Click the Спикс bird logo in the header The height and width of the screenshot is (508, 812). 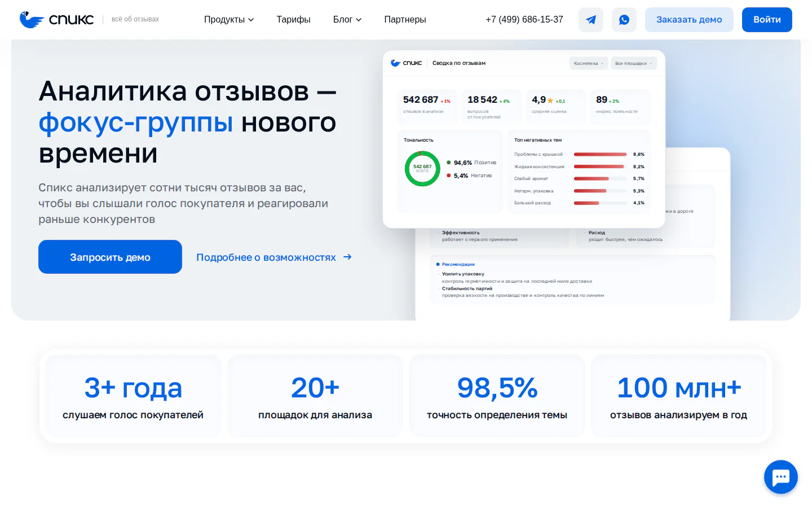coord(56,20)
